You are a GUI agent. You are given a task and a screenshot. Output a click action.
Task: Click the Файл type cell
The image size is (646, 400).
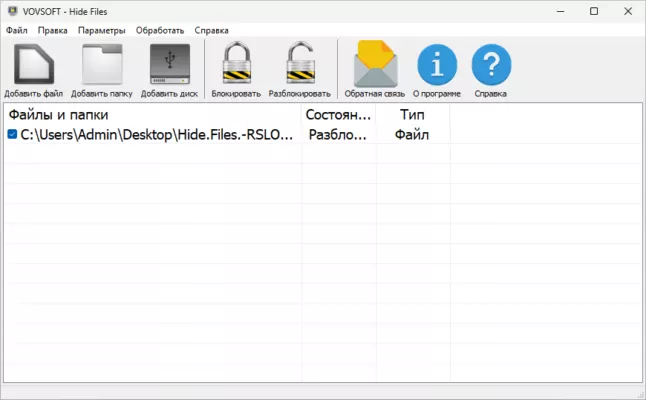[412, 135]
